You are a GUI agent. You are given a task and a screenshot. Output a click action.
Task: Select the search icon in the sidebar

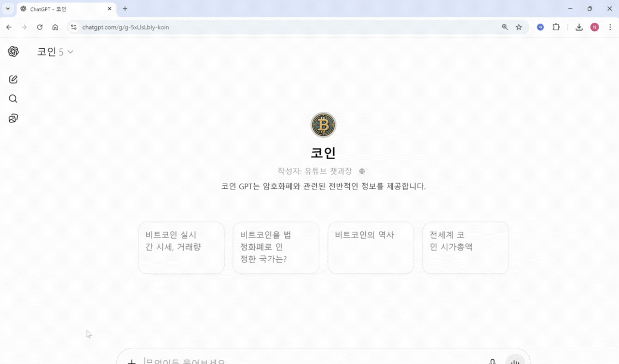pos(13,99)
